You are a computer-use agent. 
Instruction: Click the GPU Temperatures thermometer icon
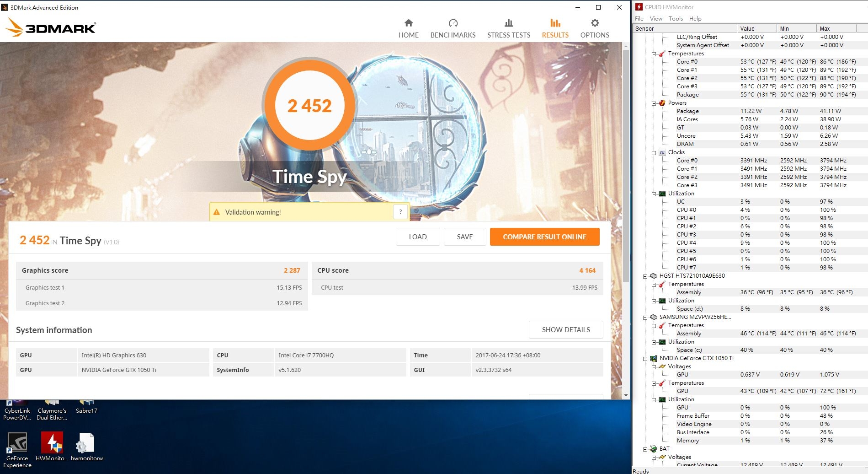662,383
